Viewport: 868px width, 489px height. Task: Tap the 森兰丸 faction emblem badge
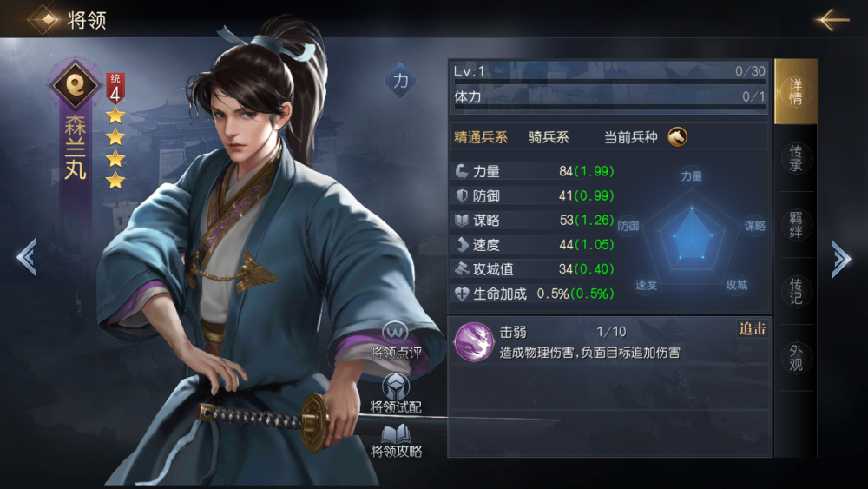pos(76,84)
